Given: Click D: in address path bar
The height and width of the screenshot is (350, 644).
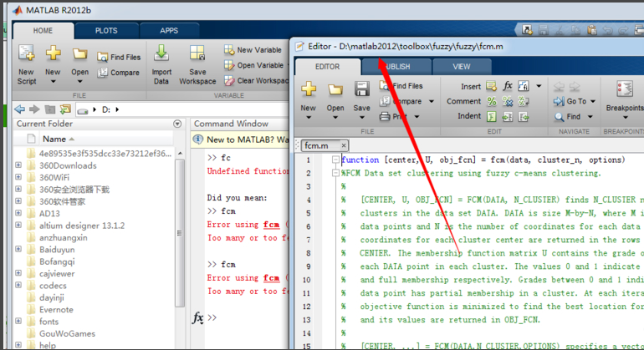Looking at the screenshot, I should (x=106, y=109).
